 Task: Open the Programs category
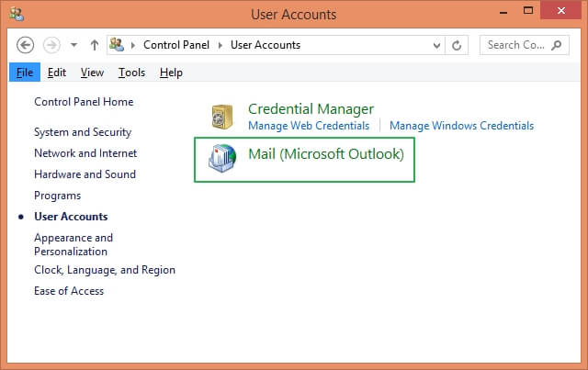pyautogui.click(x=57, y=196)
